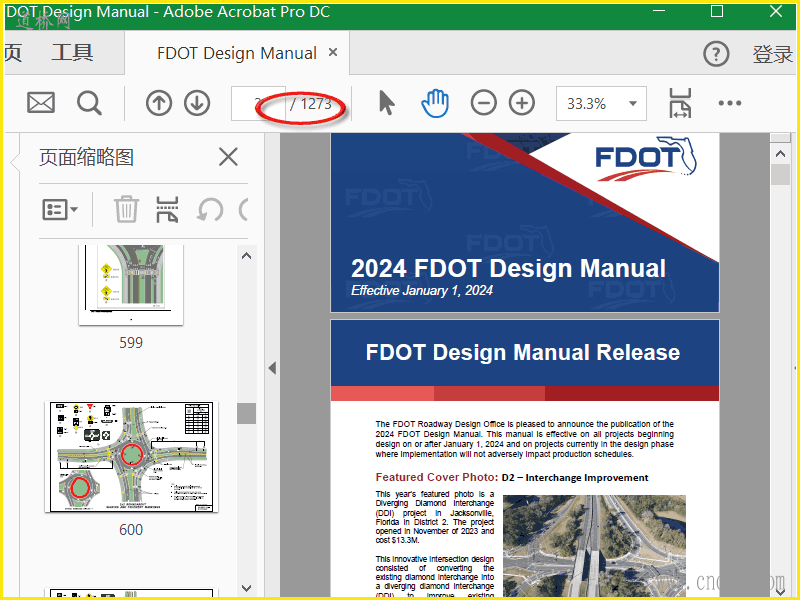This screenshot has height=600, width=800.
Task: Close the FDOT Design Manual tab
Action: tap(333, 52)
